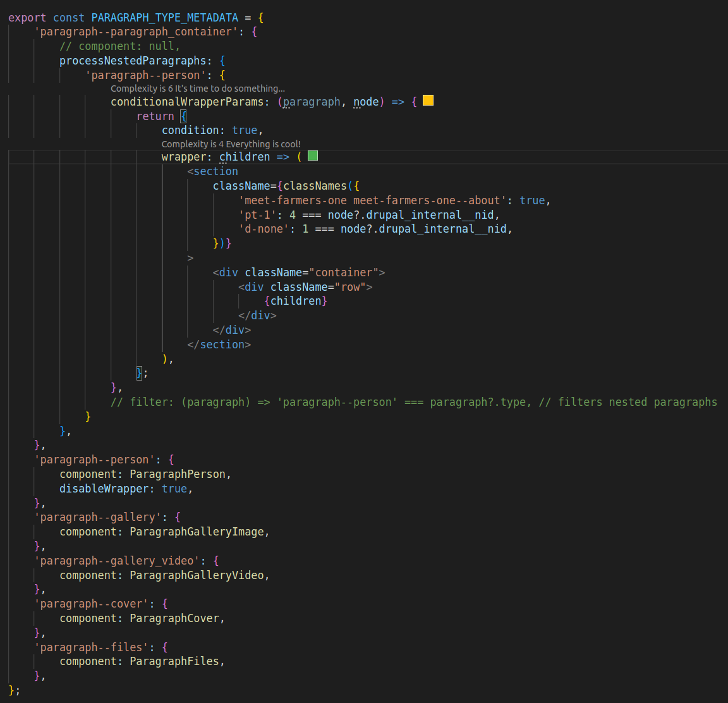The height and width of the screenshot is (703, 728).
Task: Click ParagraphFiles component reference
Action: coord(174,661)
